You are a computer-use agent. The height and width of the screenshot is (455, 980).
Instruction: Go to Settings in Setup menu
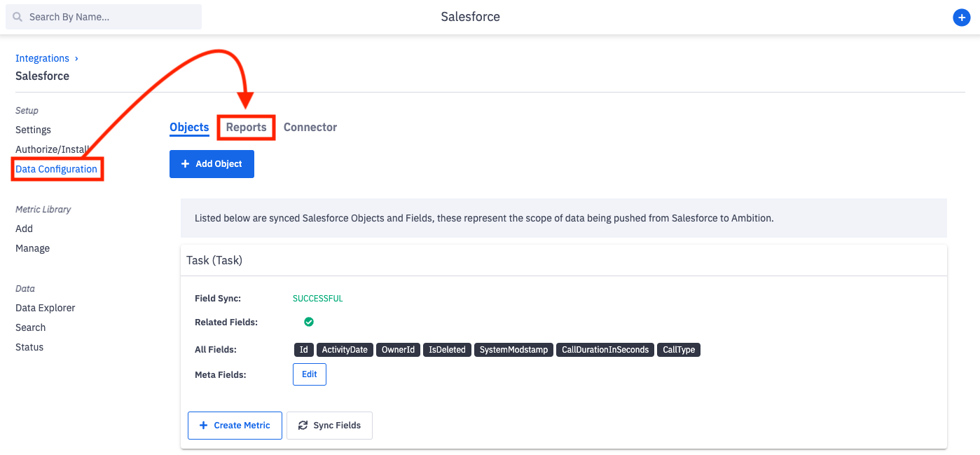tap(33, 130)
